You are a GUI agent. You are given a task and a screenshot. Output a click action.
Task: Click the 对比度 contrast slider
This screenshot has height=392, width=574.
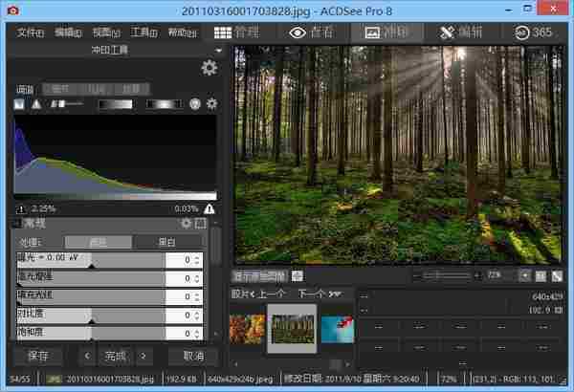pyautogui.click(x=91, y=315)
